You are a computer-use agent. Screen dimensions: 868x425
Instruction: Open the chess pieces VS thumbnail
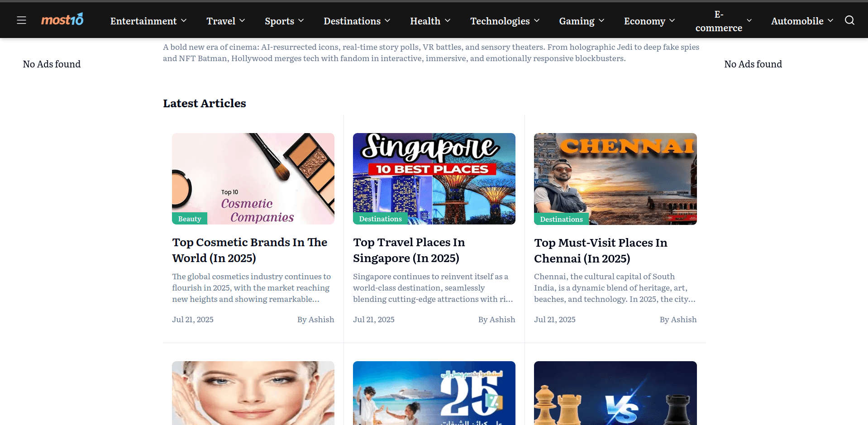(615, 393)
